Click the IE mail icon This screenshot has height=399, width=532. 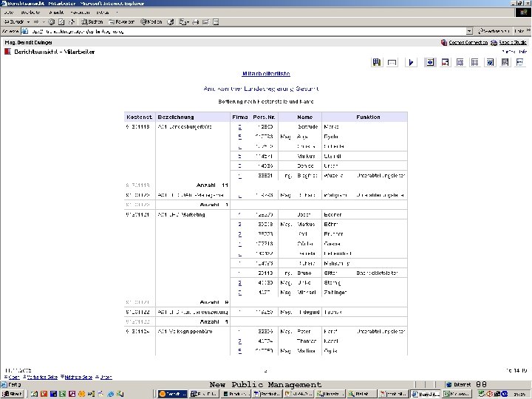coord(183,21)
